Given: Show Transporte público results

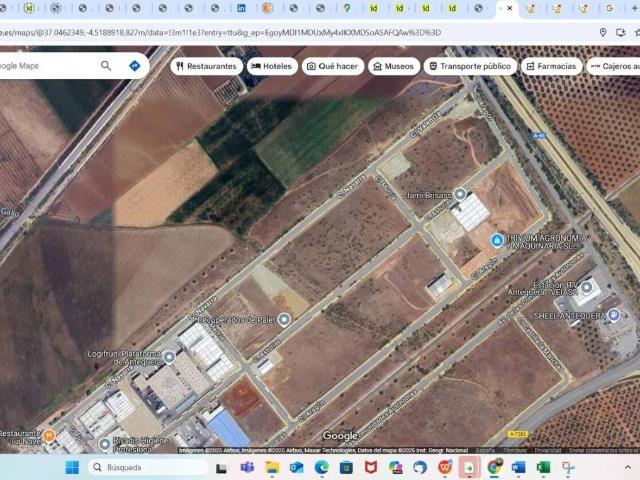Looking at the screenshot, I should tap(469, 66).
